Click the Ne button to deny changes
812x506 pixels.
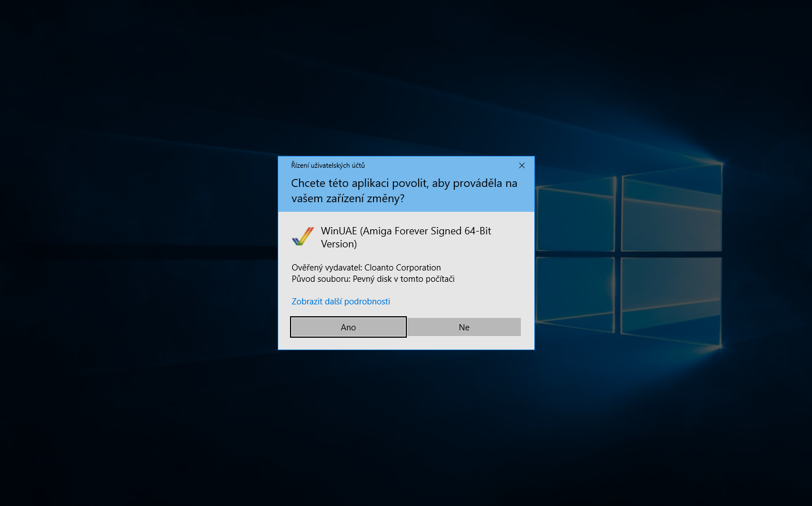[x=464, y=327]
